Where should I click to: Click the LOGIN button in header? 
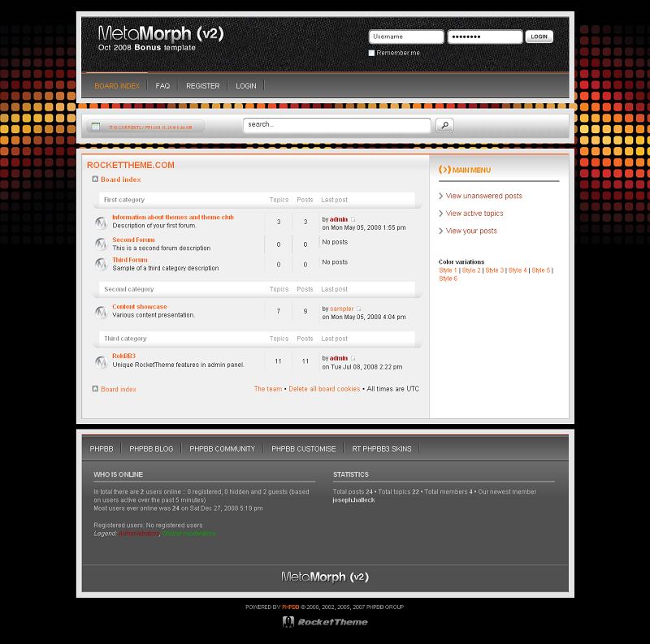(x=539, y=37)
